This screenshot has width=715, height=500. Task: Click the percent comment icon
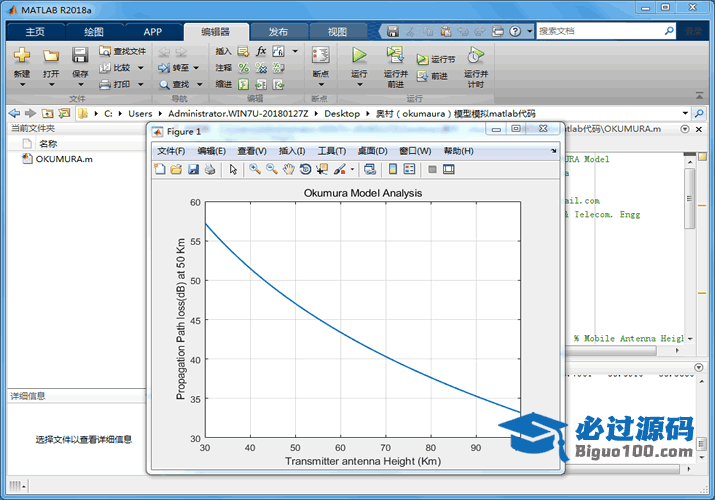pos(244,68)
